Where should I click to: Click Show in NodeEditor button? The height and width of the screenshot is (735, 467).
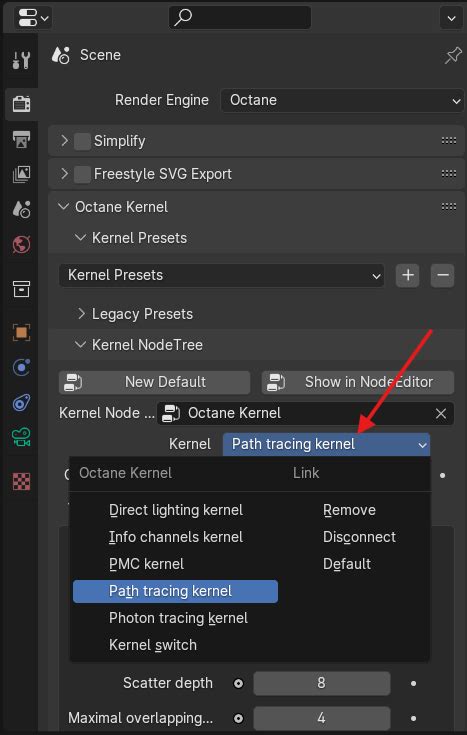click(x=358, y=382)
